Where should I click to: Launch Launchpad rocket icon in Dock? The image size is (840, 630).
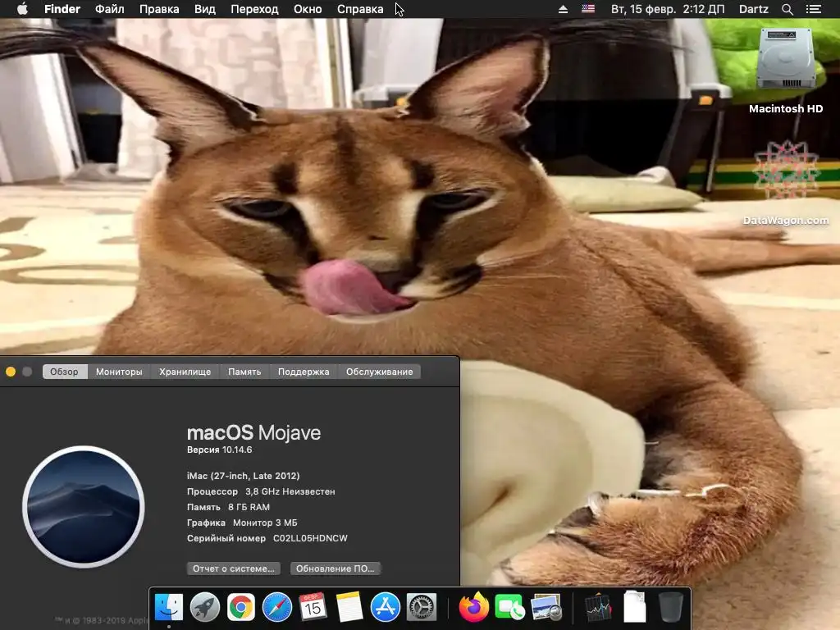coord(204,607)
